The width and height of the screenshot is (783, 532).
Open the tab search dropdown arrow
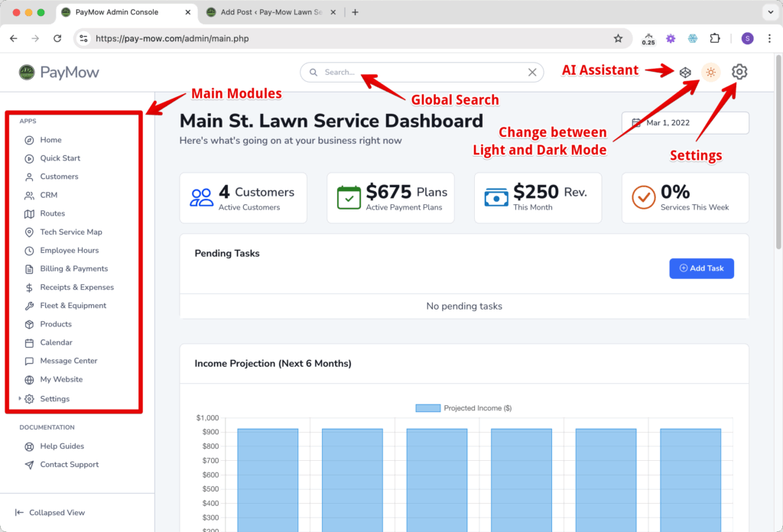point(771,12)
